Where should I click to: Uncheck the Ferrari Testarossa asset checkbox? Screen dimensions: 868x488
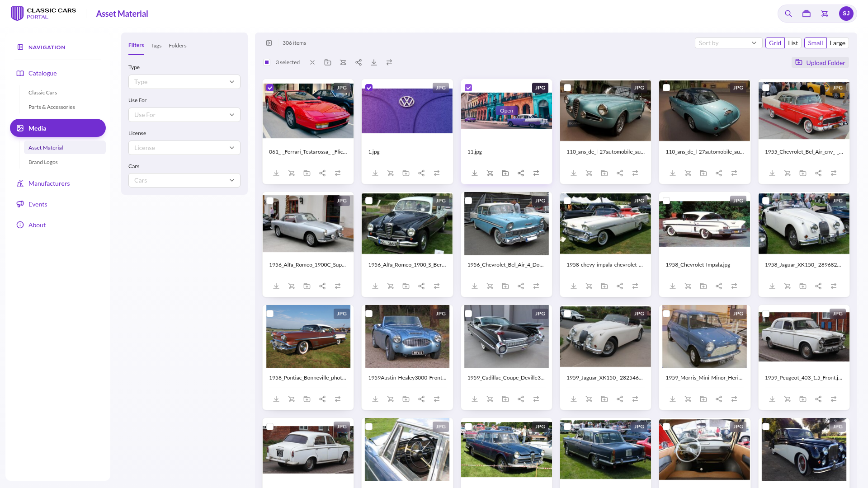pyautogui.click(x=270, y=88)
